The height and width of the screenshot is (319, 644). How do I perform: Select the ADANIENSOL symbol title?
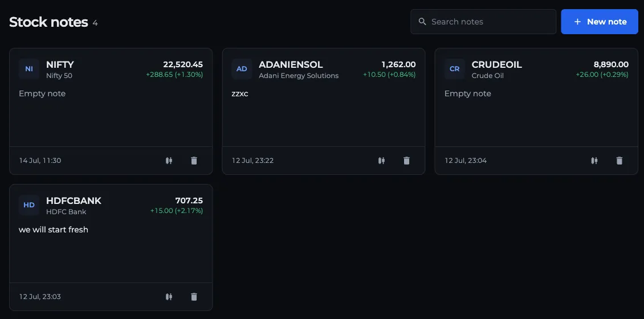[291, 64]
